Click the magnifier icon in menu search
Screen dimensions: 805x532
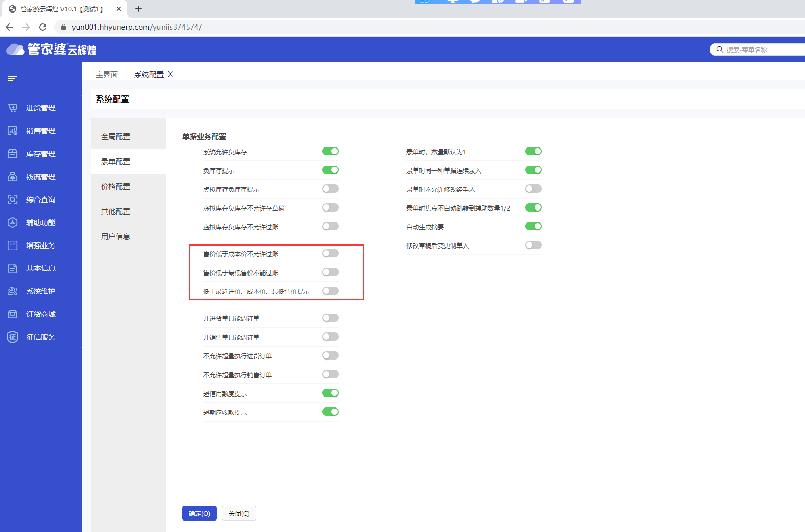coord(720,50)
